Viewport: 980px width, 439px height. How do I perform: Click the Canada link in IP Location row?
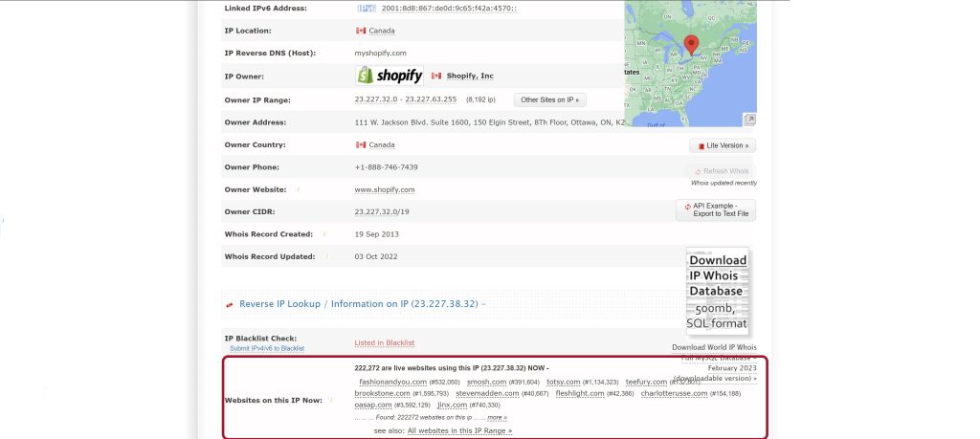(381, 31)
